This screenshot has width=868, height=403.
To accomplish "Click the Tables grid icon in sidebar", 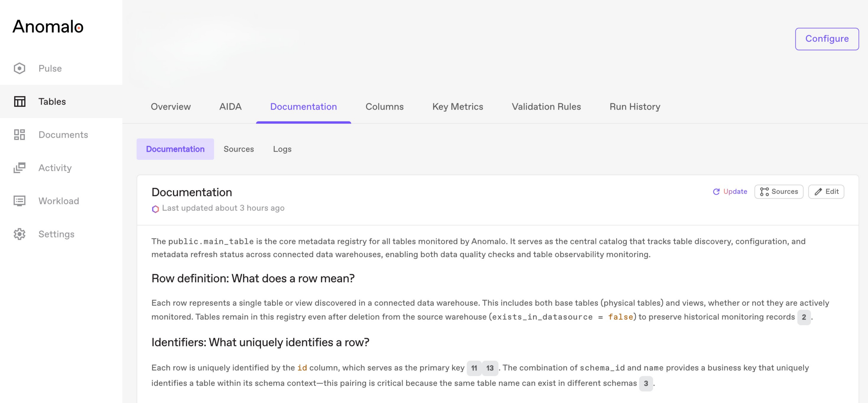I will 19,101.
